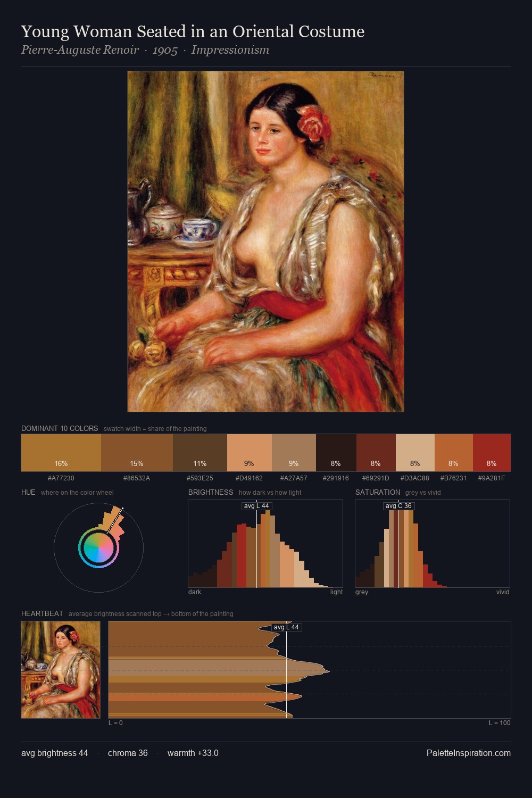Viewport: 532px width, 798px height.
Task: Click the saturation histogram chart
Action: [433, 544]
